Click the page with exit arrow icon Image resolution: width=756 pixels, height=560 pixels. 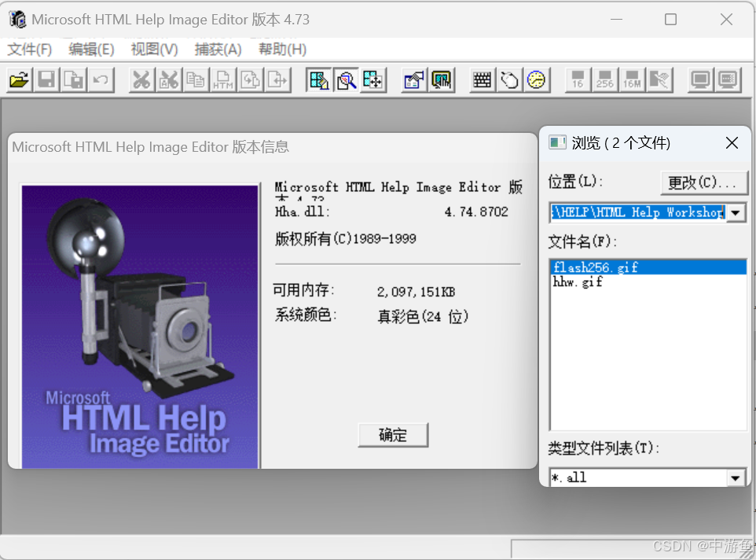277,79
